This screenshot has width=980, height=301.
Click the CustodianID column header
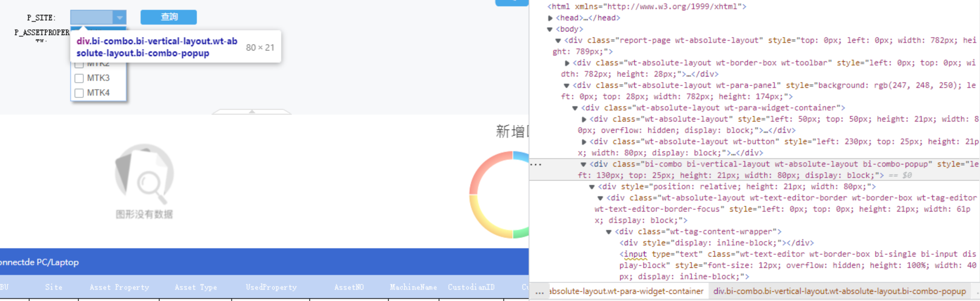click(471, 287)
